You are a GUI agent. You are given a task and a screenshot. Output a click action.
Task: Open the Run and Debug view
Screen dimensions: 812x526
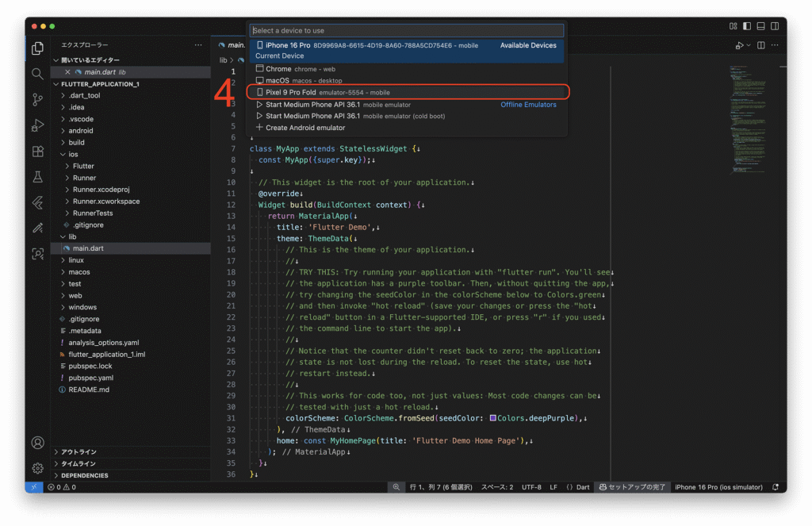(x=37, y=125)
